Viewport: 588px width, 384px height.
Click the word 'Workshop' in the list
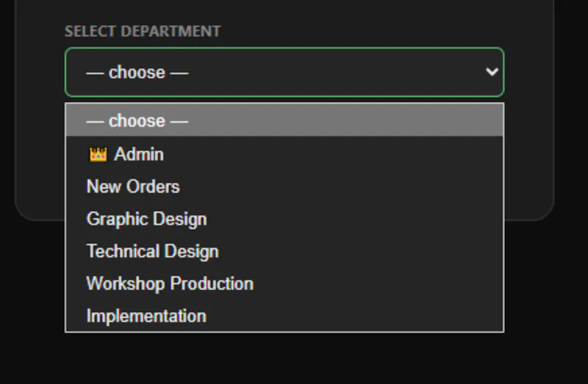click(x=125, y=283)
